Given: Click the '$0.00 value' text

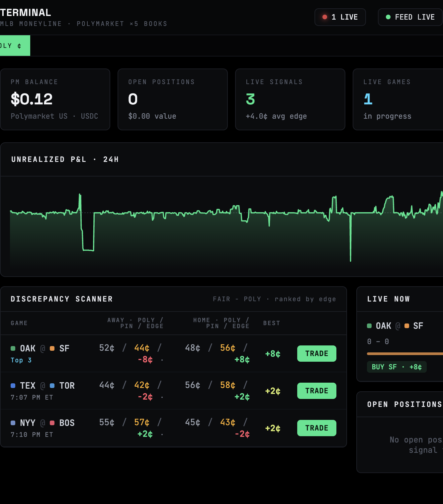Looking at the screenshot, I should 152,116.
